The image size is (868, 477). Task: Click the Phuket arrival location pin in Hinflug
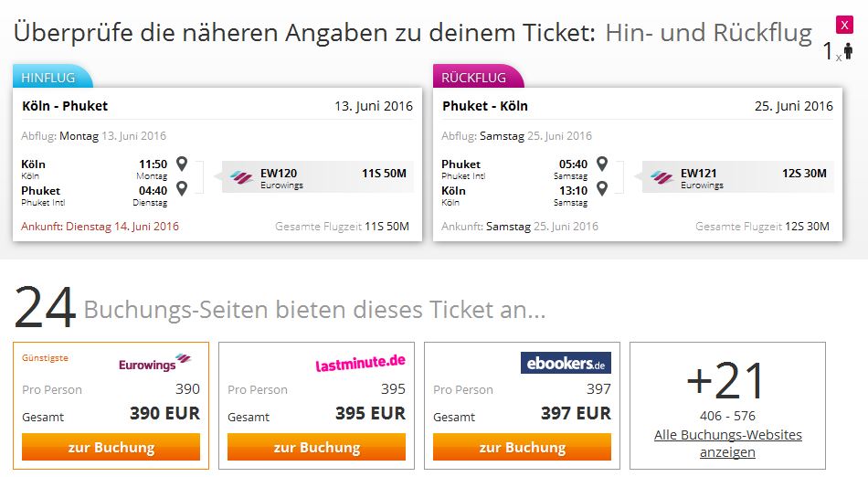(x=182, y=188)
